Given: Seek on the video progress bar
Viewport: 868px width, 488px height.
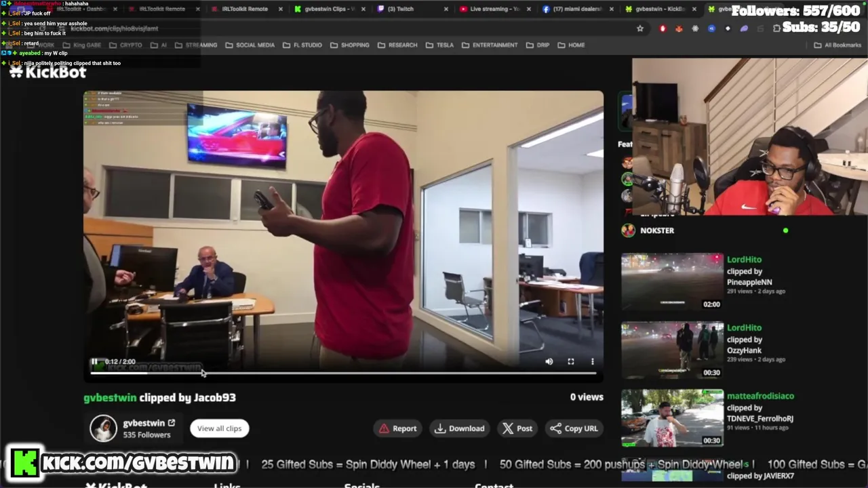Looking at the screenshot, I should [x=343, y=373].
